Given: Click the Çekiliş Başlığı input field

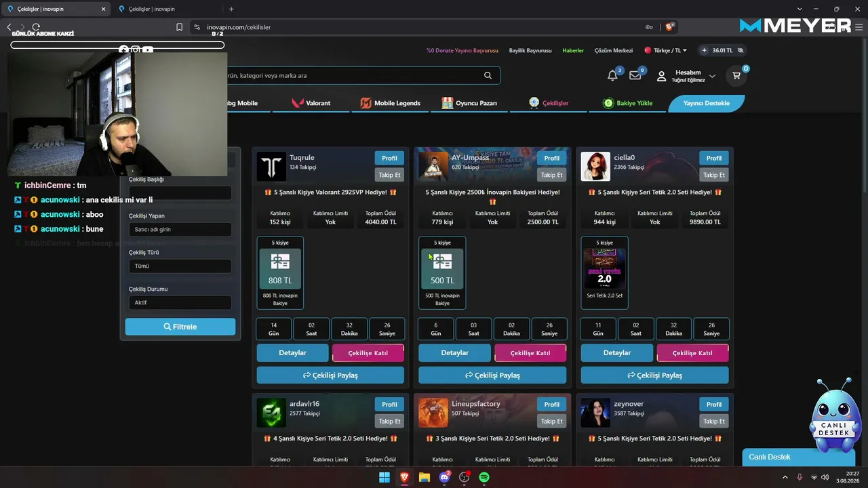Looking at the screenshot, I should coord(180,193).
